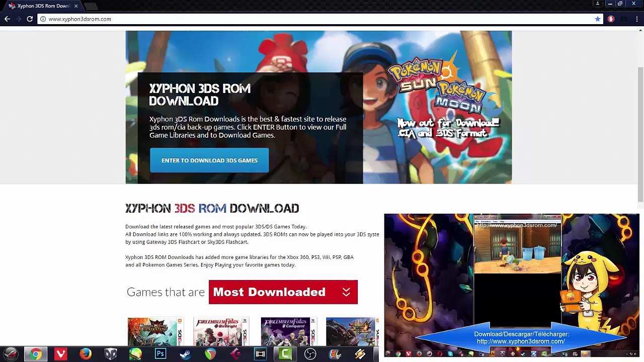The height and width of the screenshot is (362, 644).
Task: Launch Firefox from taskbar
Action: (86, 354)
